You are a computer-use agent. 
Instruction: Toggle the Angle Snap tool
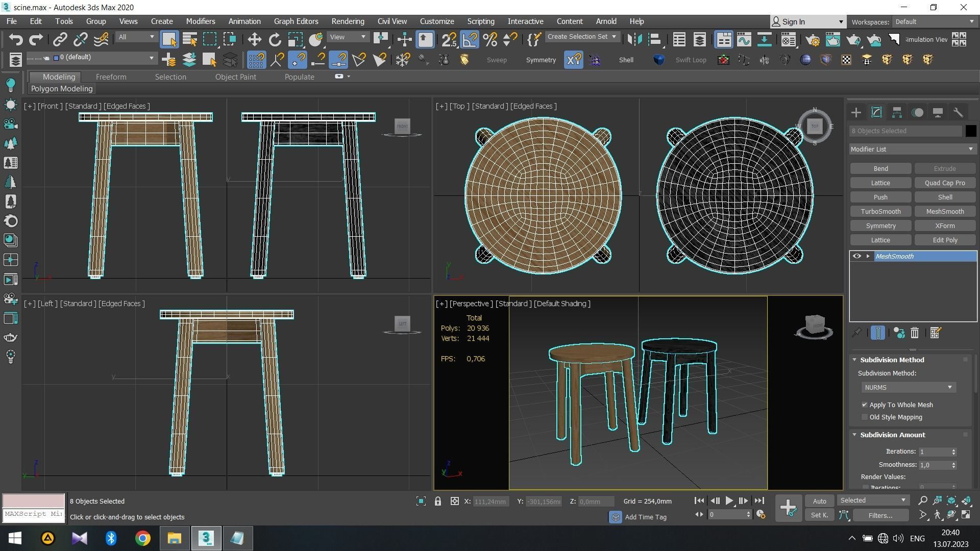pos(470,39)
